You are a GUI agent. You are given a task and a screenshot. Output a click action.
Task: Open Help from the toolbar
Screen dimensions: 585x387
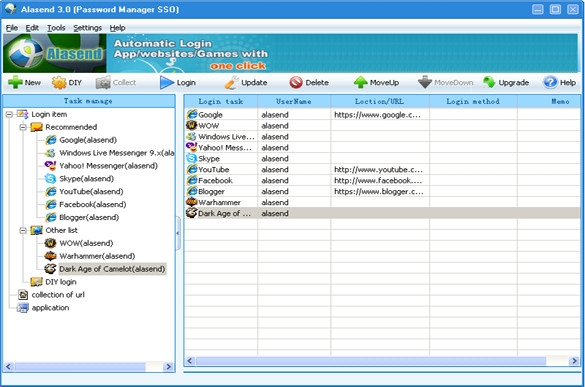click(550, 82)
